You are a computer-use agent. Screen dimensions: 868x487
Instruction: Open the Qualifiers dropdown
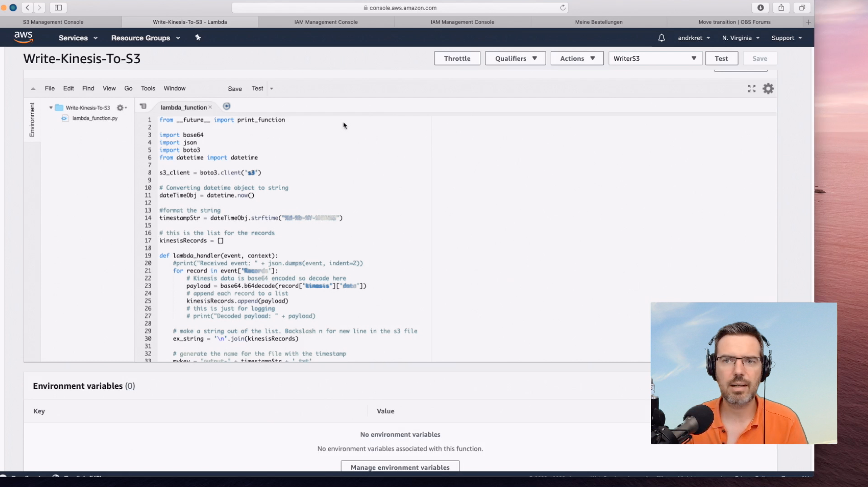[x=515, y=58]
